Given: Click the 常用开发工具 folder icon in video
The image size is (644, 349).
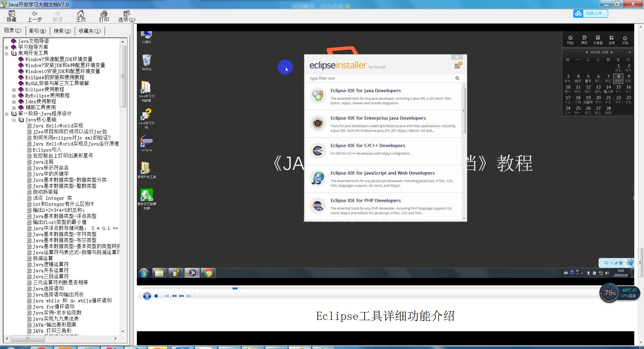Looking at the screenshot, I should click(x=147, y=170).
